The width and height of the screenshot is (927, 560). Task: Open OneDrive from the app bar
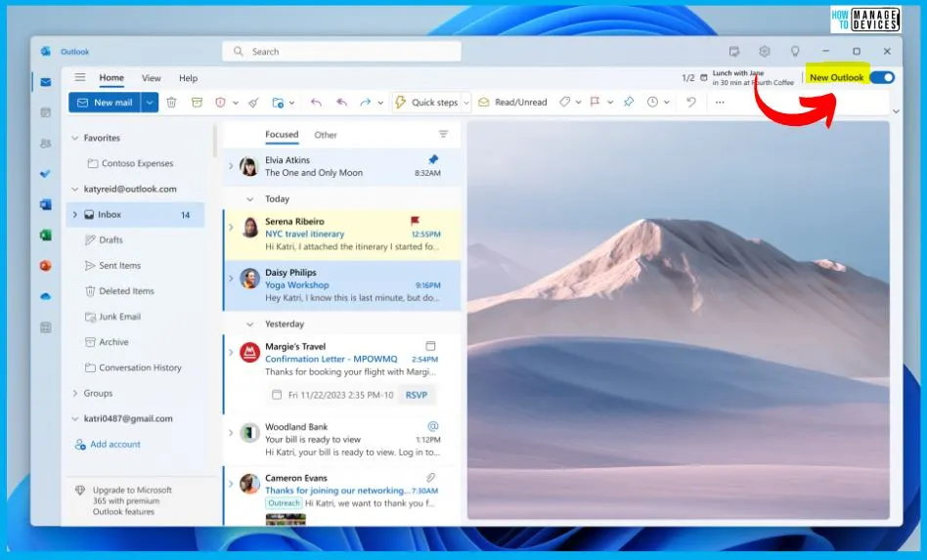[46, 296]
